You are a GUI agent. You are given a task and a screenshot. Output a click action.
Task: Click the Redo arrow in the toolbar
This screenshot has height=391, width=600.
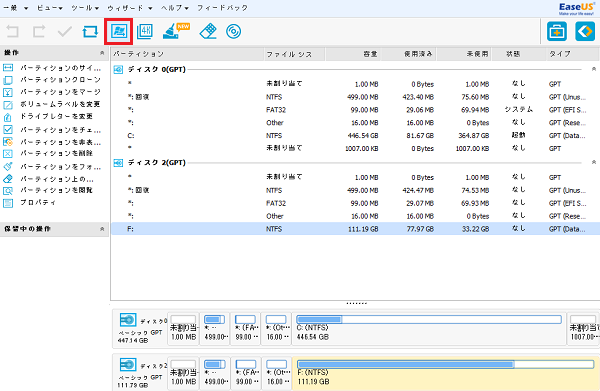[39, 31]
